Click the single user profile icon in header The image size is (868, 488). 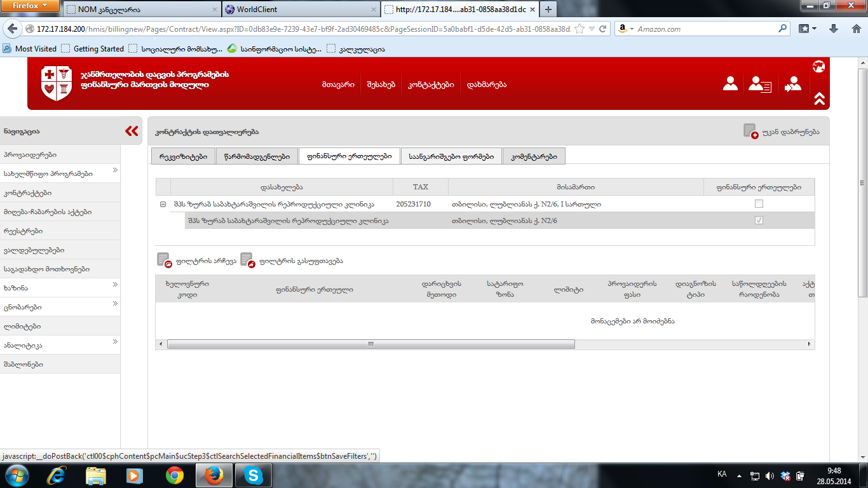731,85
